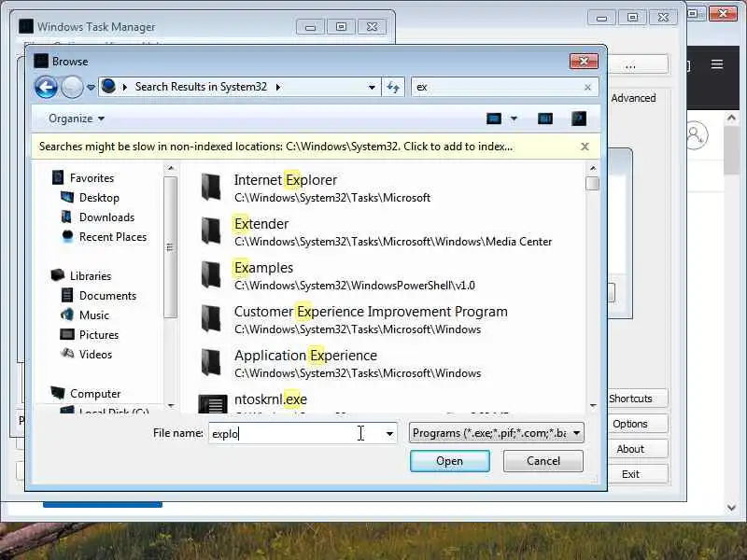Select the ntoskrnl.exe file icon
747x560 pixels.
(x=213, y=404)
